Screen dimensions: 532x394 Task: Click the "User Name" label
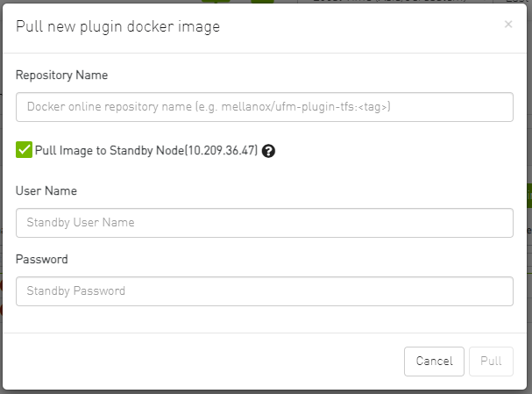46,190
